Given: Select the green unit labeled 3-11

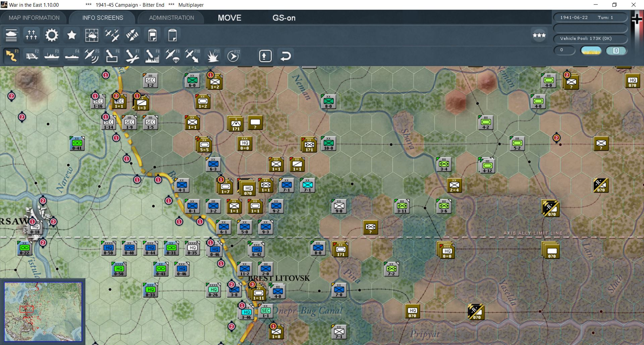Looking at the screenshot, I should (x=402, y=206).
